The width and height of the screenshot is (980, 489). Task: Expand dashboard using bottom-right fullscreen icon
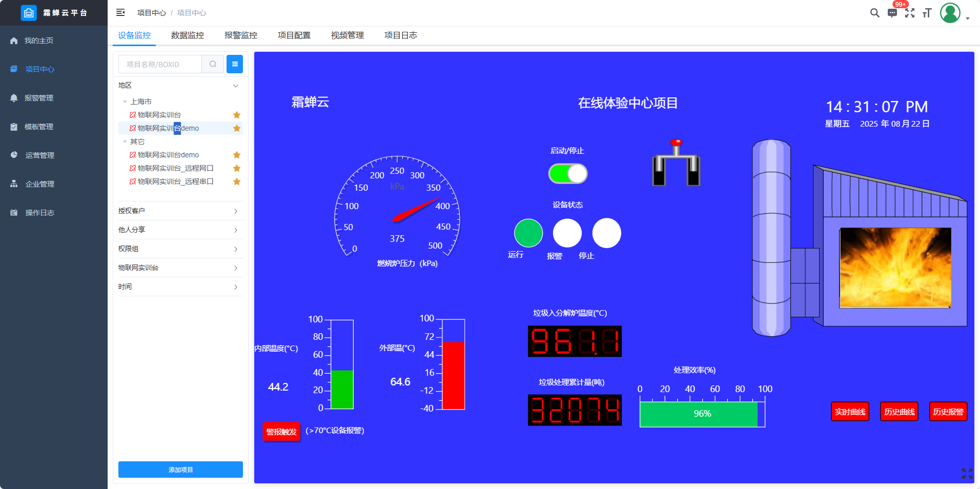pos(967,473)
